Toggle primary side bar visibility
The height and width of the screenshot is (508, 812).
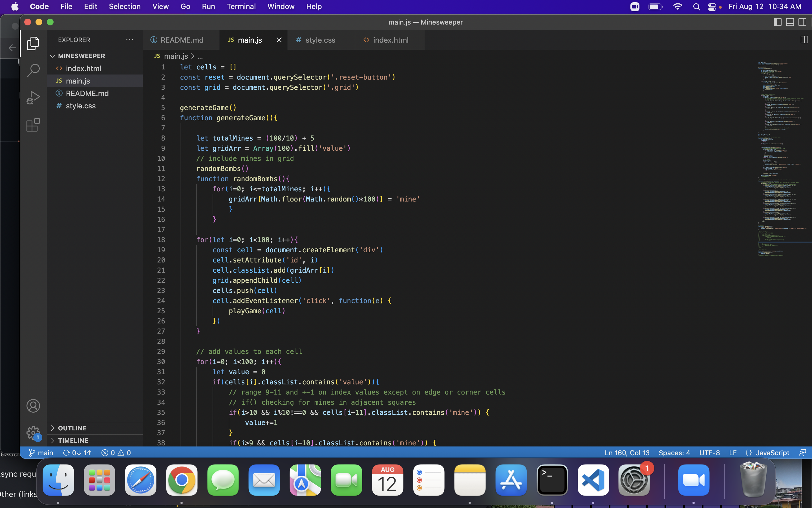tap(777, 22)
